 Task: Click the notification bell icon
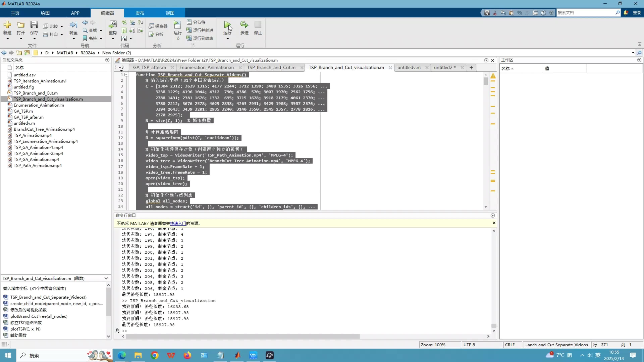(626, 13)
